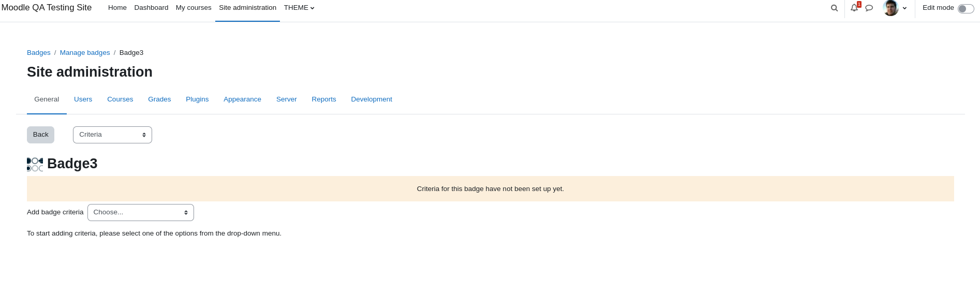Viewport: 980px width, 292px height.
Task: Switch to the Grades tab
Action: pos(159,99)
